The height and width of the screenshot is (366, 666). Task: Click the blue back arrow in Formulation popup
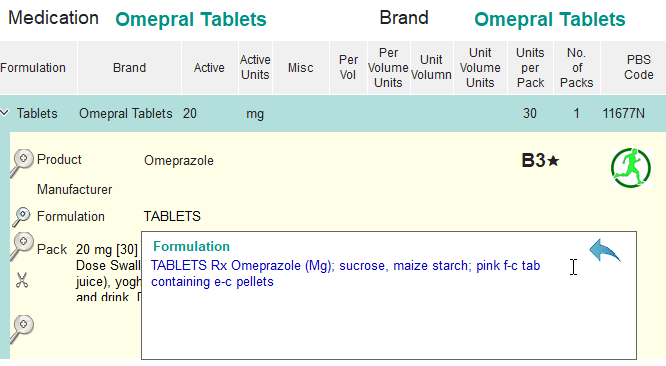click(605, 250)
